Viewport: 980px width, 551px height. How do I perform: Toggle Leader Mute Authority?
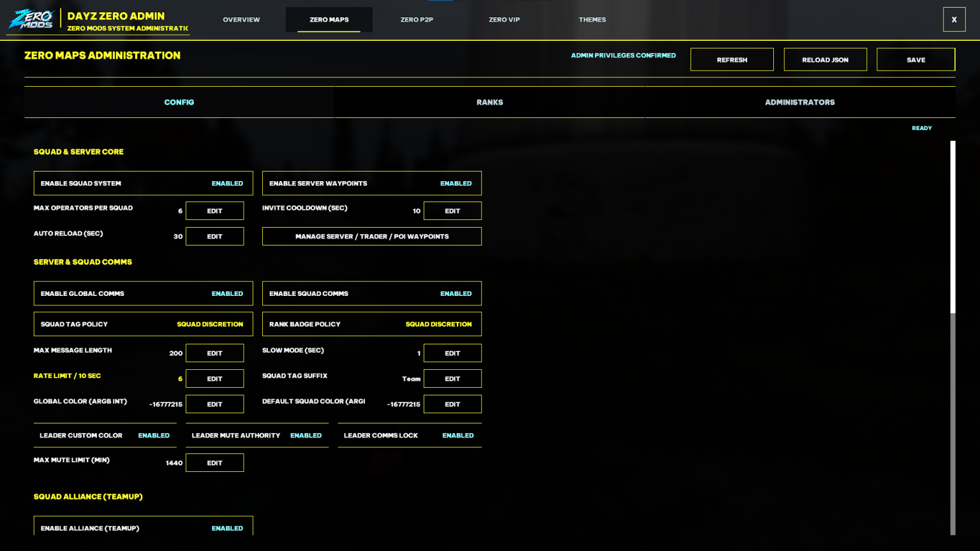(257, 436)
